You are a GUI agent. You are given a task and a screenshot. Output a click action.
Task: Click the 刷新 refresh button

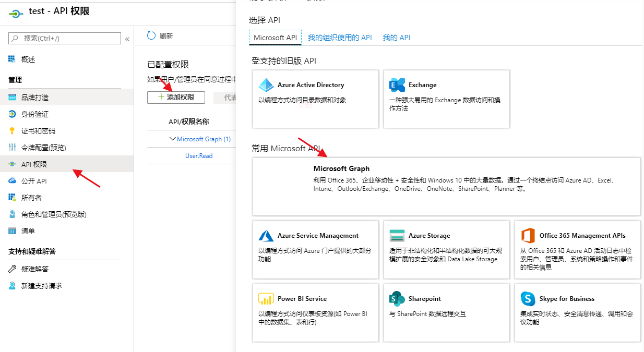pos(160,36)
